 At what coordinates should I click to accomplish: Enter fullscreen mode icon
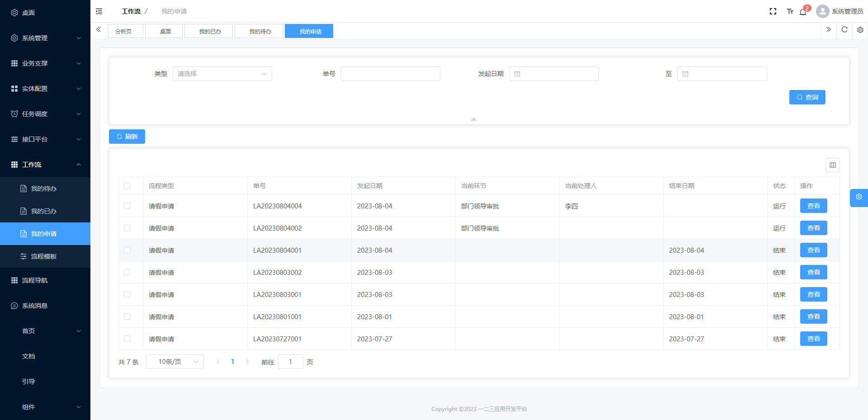click(773, 11)
